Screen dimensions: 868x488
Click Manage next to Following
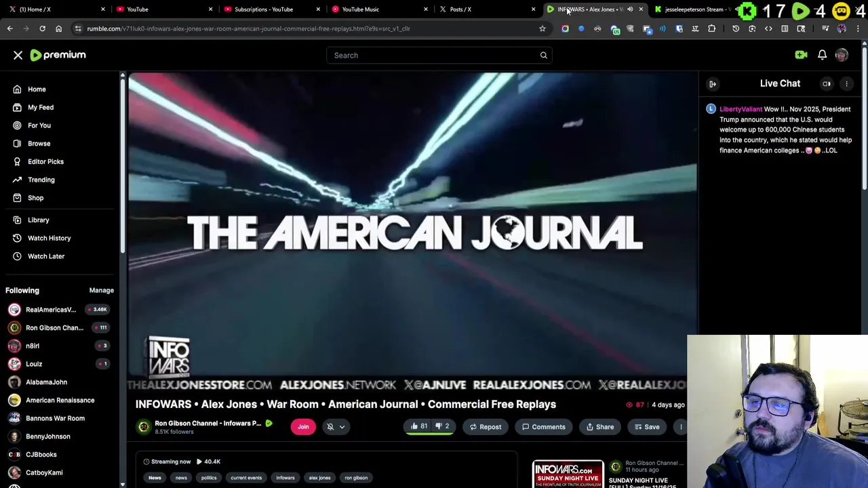[101, 290]
